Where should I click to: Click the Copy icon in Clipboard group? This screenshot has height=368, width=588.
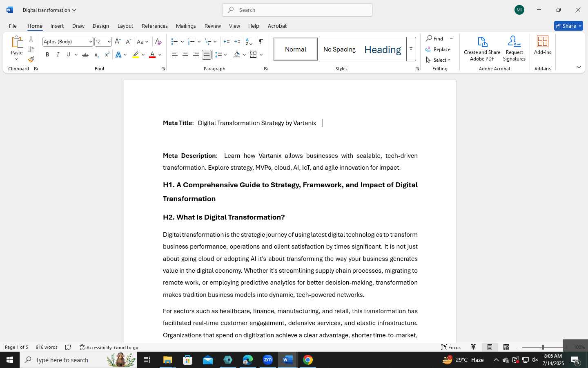[x=31, y=49]
